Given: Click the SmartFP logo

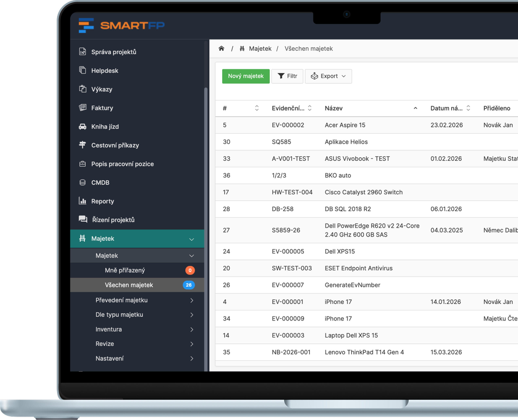Looking at the screenshot, I should pyautogui.click(x=122, y=26).
